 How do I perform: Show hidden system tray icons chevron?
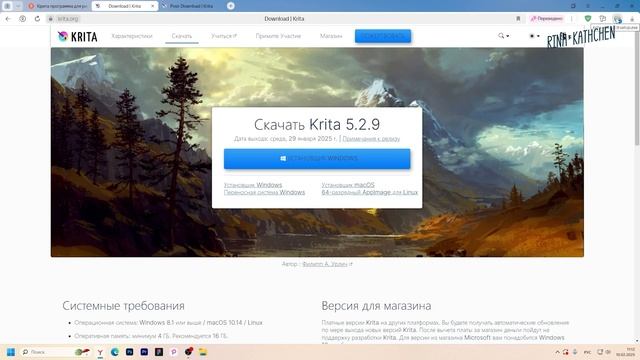click(x=557, y=352)
